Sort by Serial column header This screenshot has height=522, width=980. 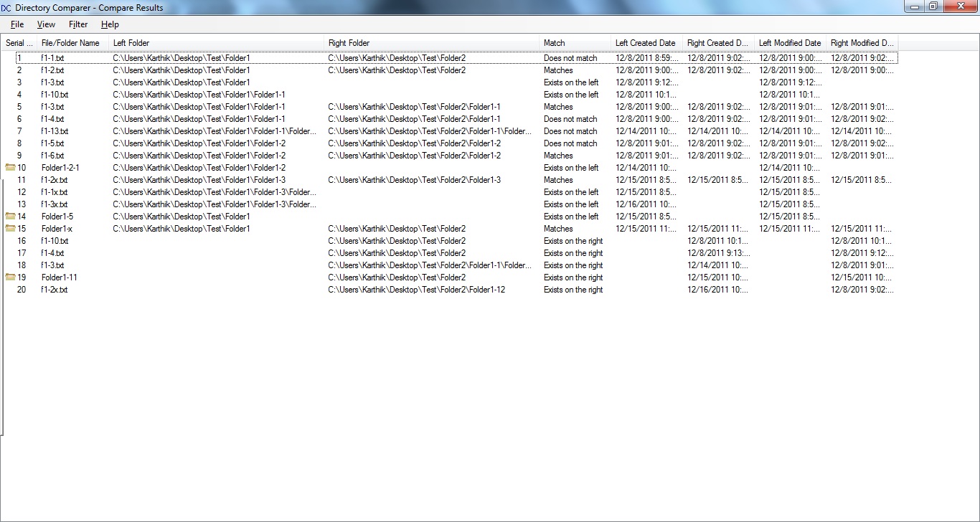(x=19, y=43)
